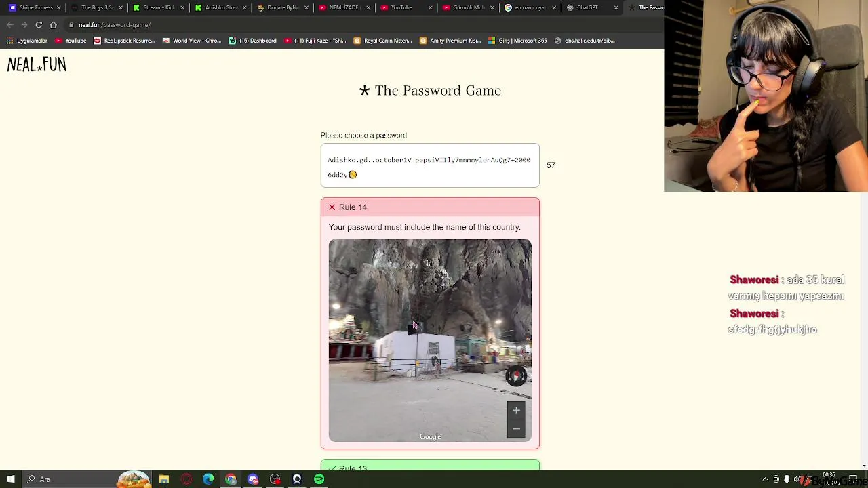
Task: Close the Stripe Express tab
Action: pos(59,7)
